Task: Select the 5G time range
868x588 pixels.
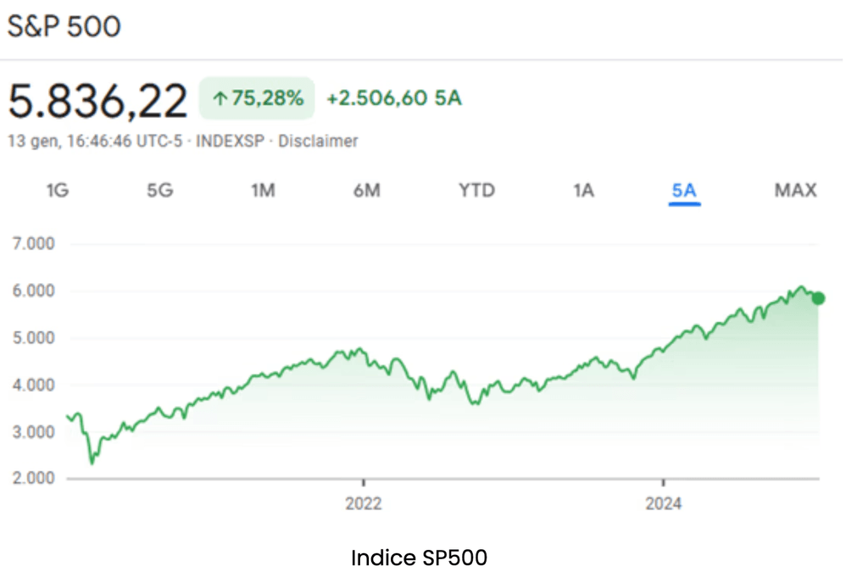Action: pyautogui.click(x=160, y=191)
